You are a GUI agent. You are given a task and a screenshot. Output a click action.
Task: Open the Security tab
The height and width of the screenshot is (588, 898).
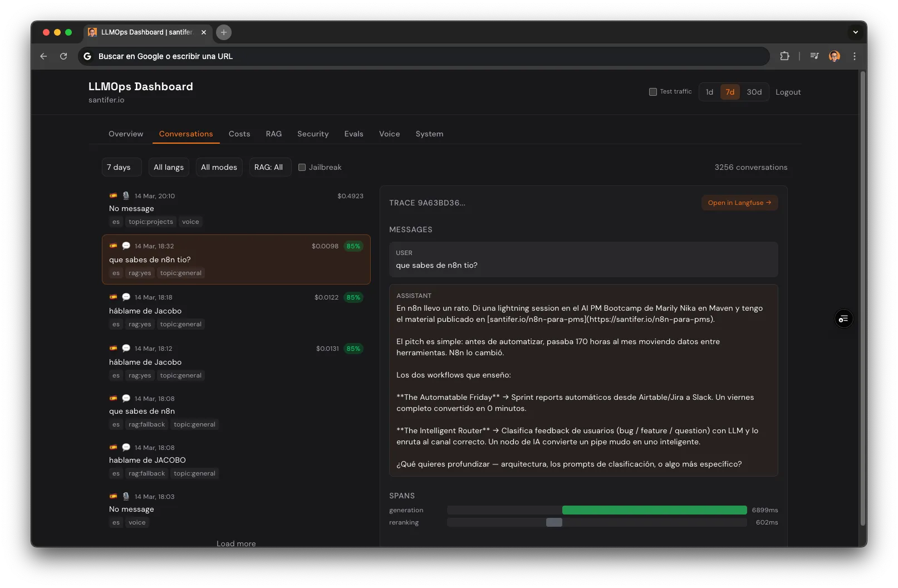pyautogui.click(x=313, y=134)
